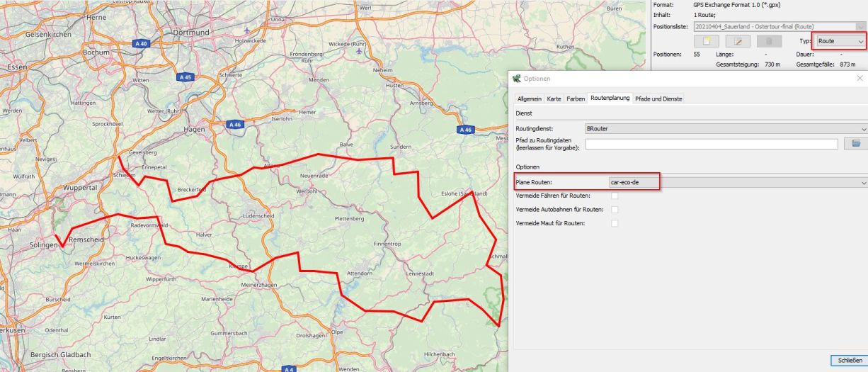Go to the 'Pfade und Dienste' tab
This screenshot has width=868, height=372.
[658, 98]
